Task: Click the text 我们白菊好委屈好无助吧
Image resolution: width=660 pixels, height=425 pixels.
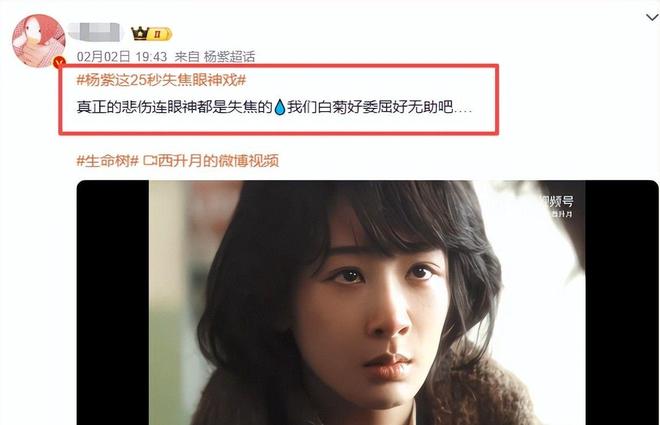Action: [370, 107]
